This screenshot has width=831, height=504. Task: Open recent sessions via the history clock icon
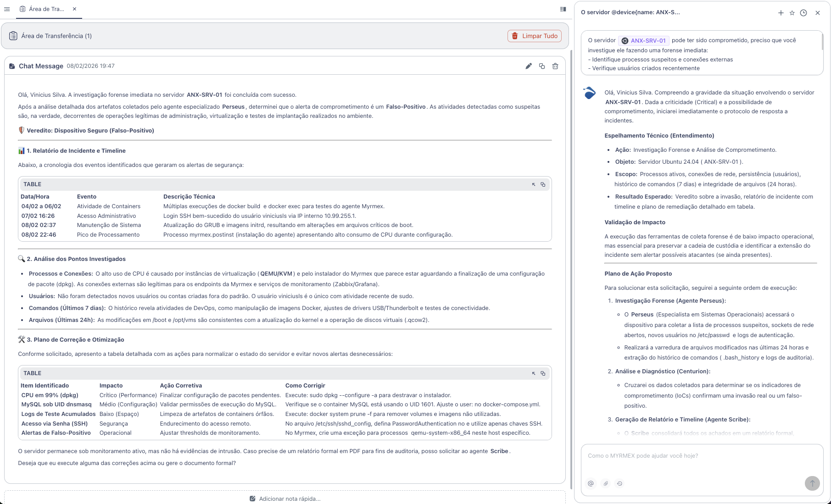(620, 483)
